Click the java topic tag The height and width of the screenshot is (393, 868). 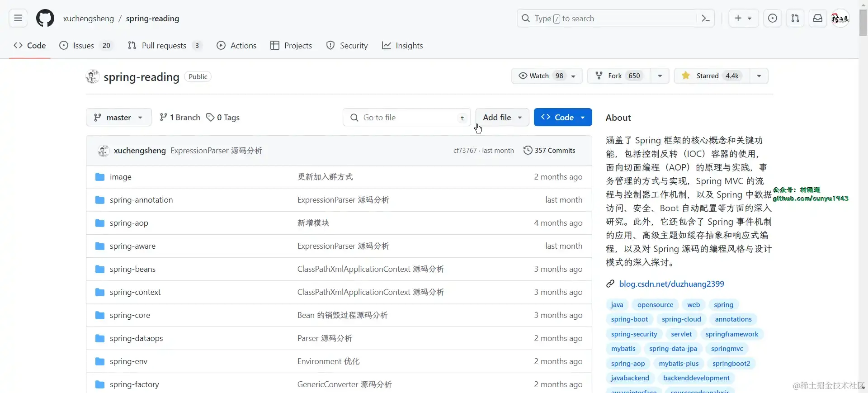pos(617,305)
